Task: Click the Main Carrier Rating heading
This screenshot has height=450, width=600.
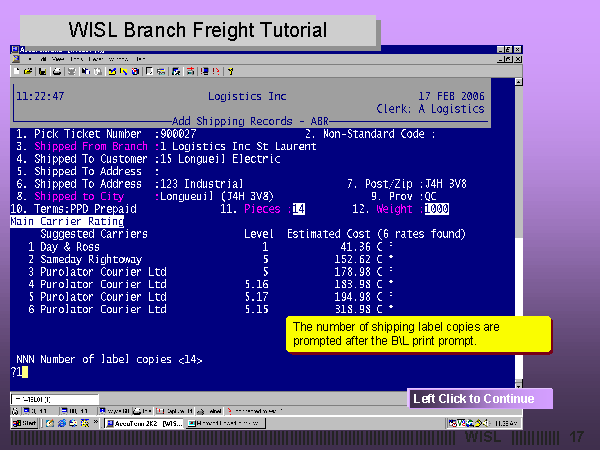Action: pos(67,222)
